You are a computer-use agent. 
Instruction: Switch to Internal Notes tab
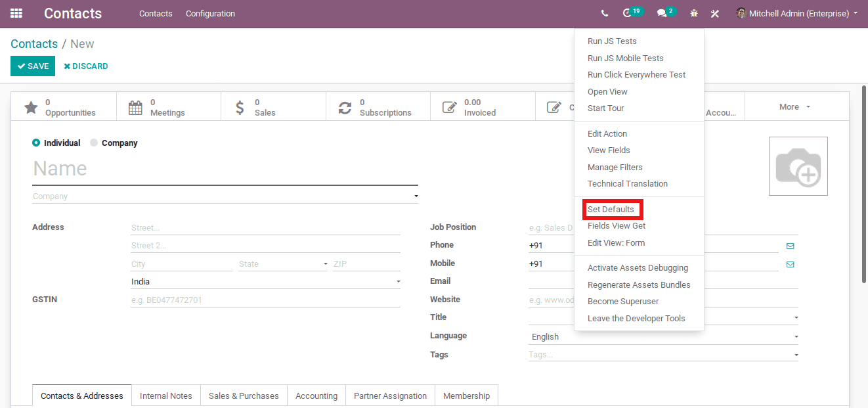[x=166, y=396]
